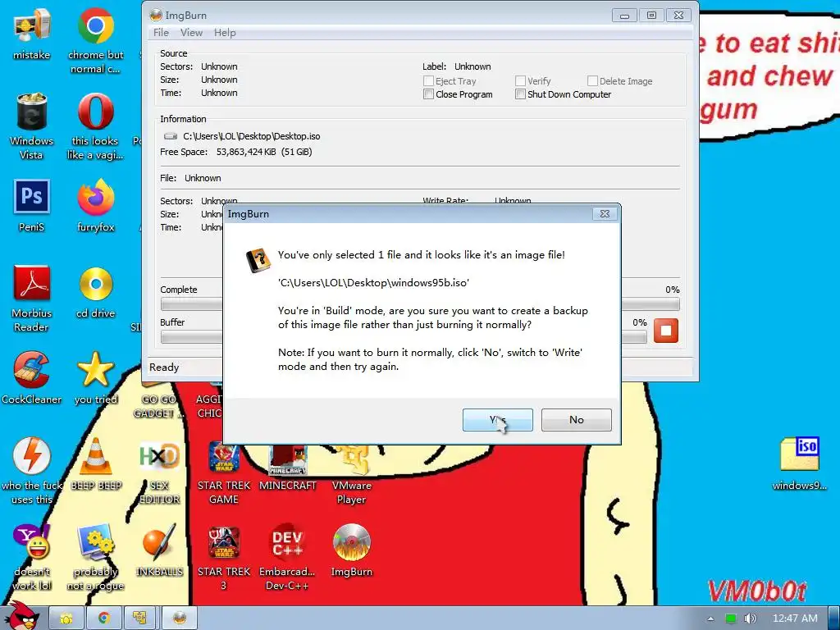Select the INKBALLS desktop icon
The image size is (840, 630).
pyautogui.click(x=159, y=550)
